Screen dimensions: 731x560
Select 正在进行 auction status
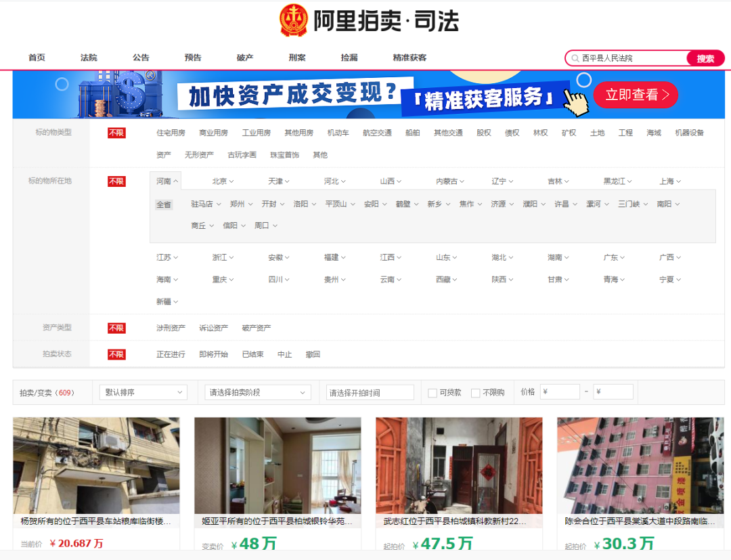click(x=171, y=354)
